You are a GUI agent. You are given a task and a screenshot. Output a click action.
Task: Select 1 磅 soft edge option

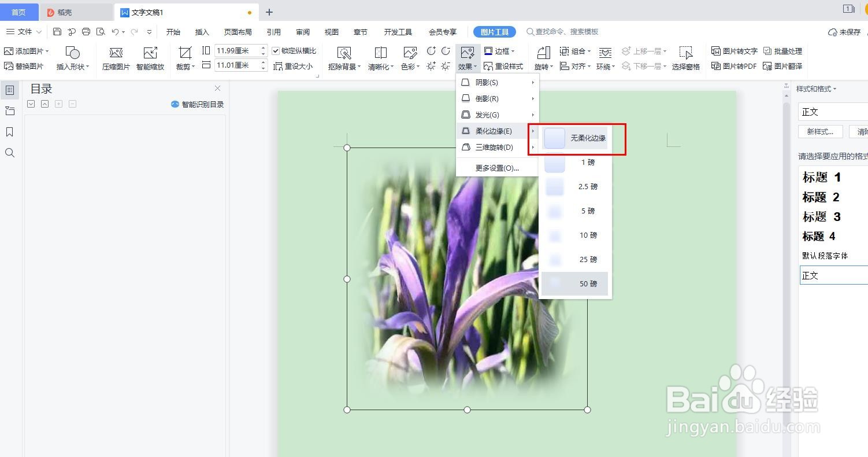coord(575,163)
